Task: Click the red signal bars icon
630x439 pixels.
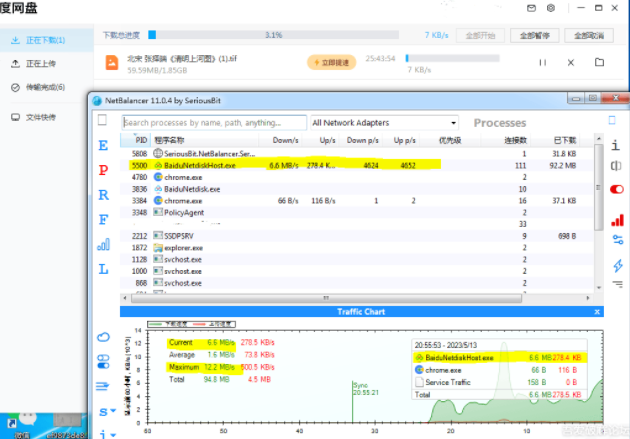Action: [616, 218]
